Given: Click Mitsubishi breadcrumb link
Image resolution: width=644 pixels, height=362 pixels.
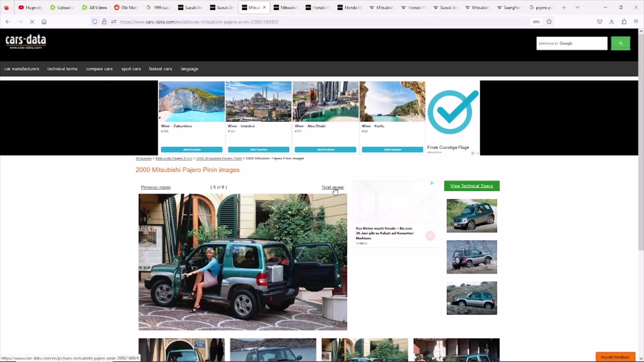Looking at the screenshot, I should coord(143,158).
